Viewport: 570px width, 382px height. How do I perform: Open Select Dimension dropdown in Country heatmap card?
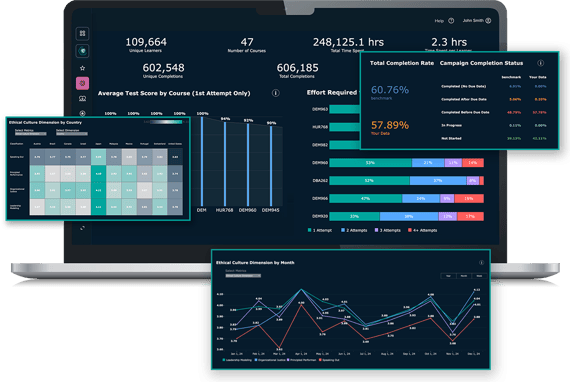pos(72,134)
